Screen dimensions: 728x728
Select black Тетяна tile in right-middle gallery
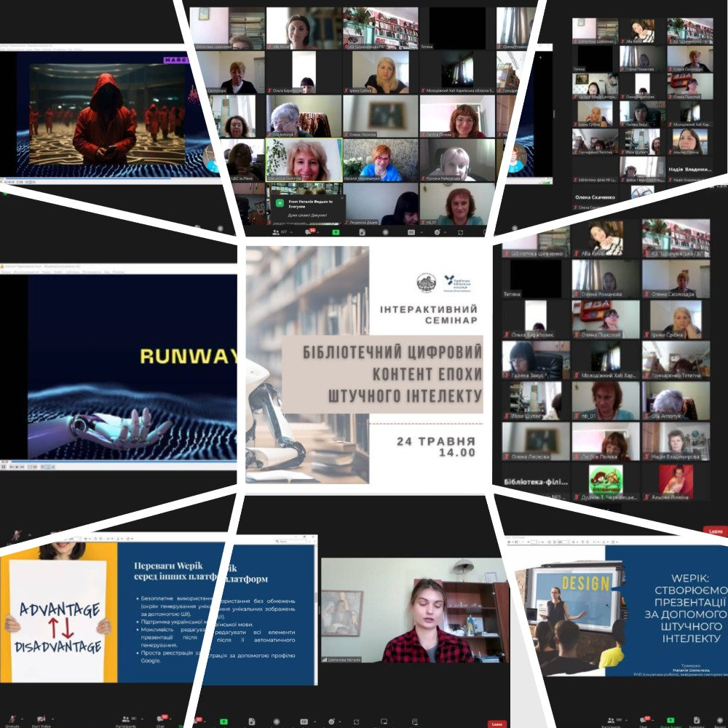pos(536,279)
